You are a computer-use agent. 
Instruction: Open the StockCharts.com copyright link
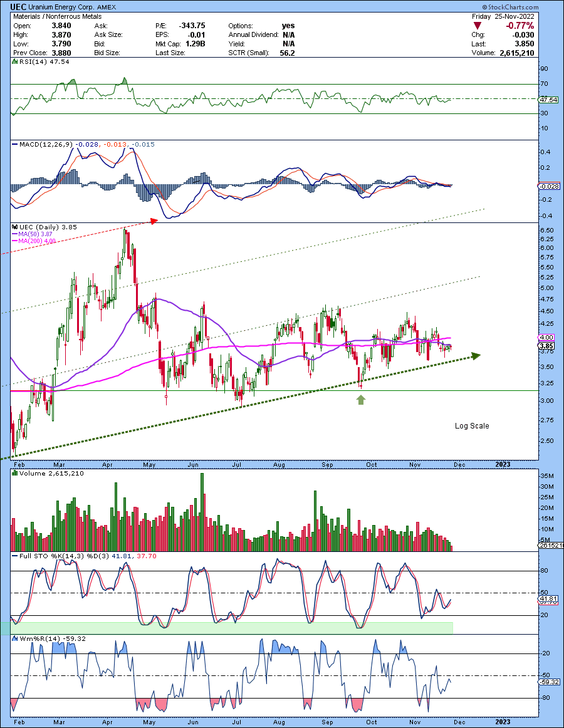pos(510,7)
